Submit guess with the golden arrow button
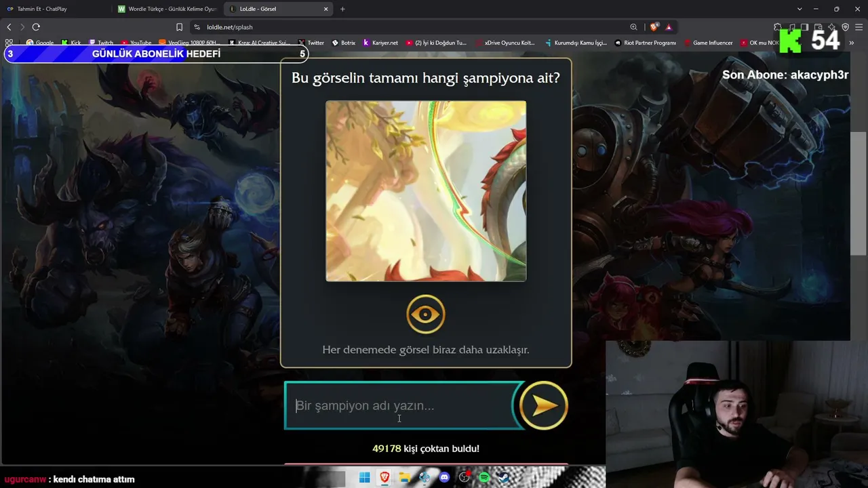 tap(543, 405)
